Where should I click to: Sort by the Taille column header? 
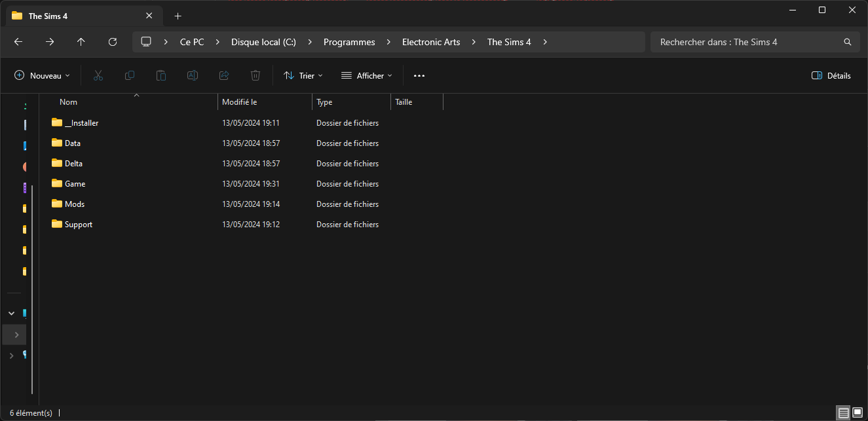417,102
